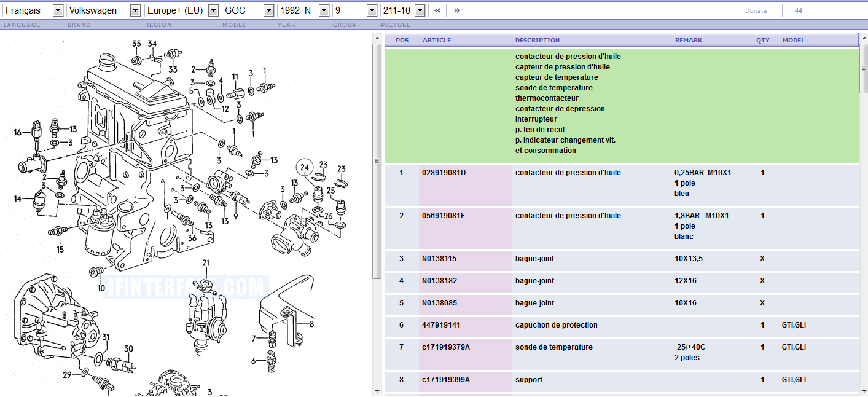
Task: Click part number 8 in the diagram
Action: coord(311,324)
